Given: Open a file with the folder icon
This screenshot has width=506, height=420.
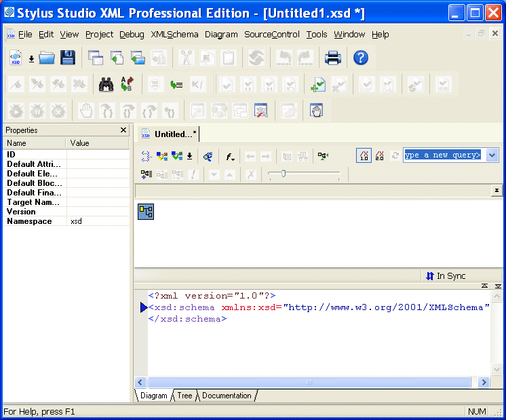Looking at the screenshot, I should click(47, 58).
